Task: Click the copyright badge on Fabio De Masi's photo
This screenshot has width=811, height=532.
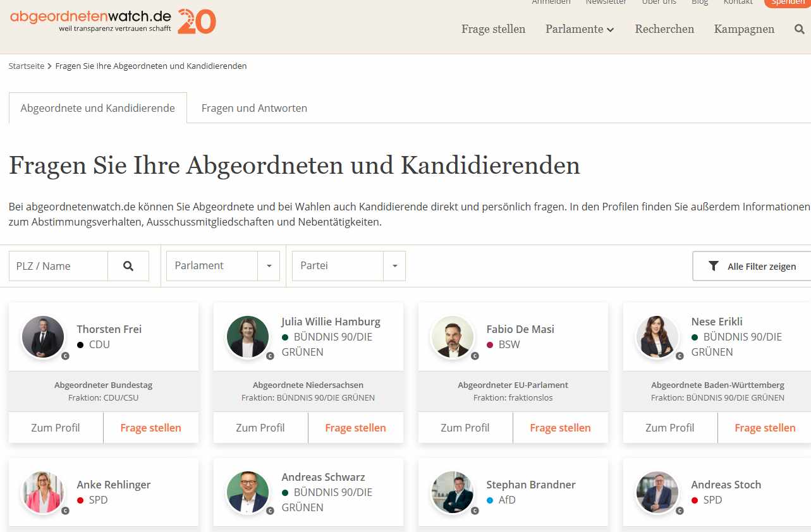Action: 475,356
